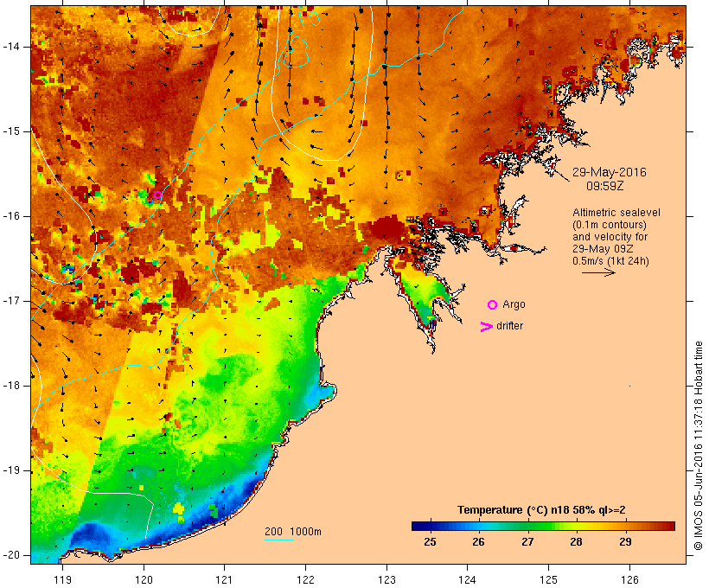
Task: Click the cyan bathymetry line legend sample
Action: (279, 540)
